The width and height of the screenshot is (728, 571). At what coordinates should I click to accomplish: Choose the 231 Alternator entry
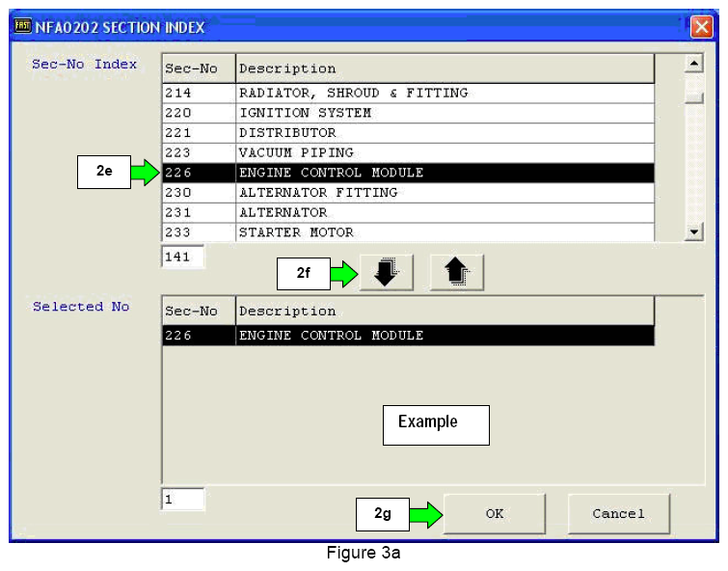click(407, 212)
